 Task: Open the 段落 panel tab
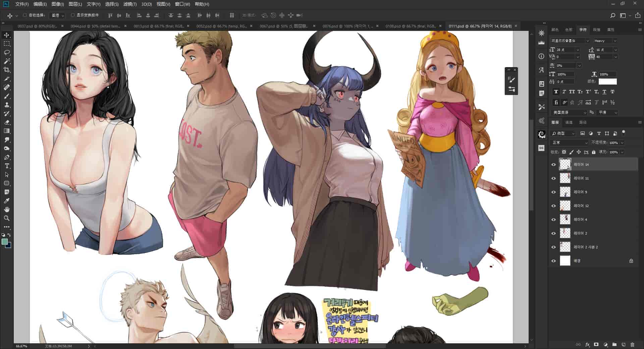pyautogui.click(x=596, y=30)
